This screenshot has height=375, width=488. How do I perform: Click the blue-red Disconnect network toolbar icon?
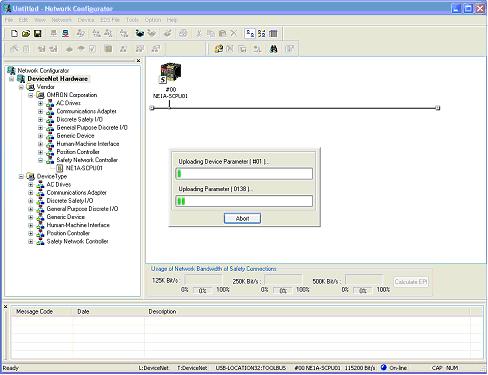pos(66,33)
